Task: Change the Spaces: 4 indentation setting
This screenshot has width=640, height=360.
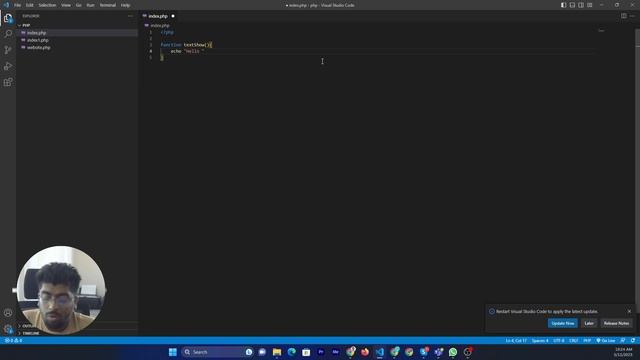Action: (540, 340)
